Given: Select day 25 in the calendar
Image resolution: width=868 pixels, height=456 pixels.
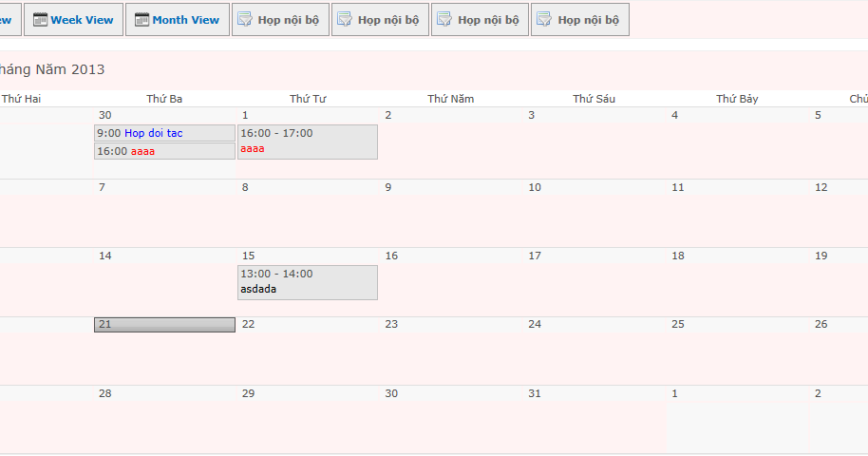Looking at the screenshot, I should point(677,324).
